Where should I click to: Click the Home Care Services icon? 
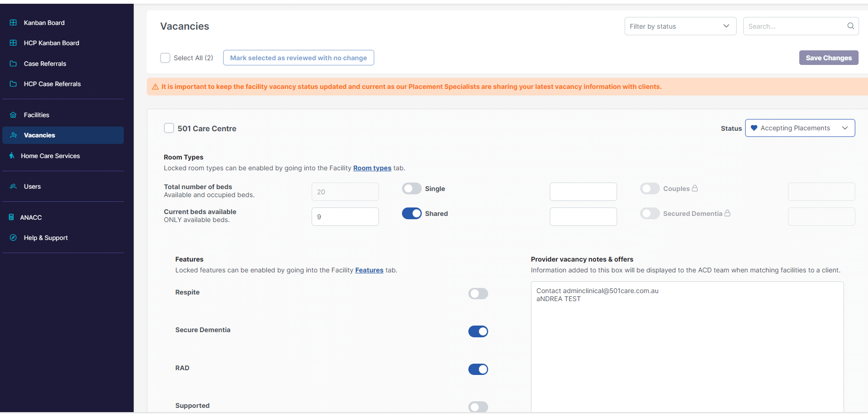tap(12, 156)
